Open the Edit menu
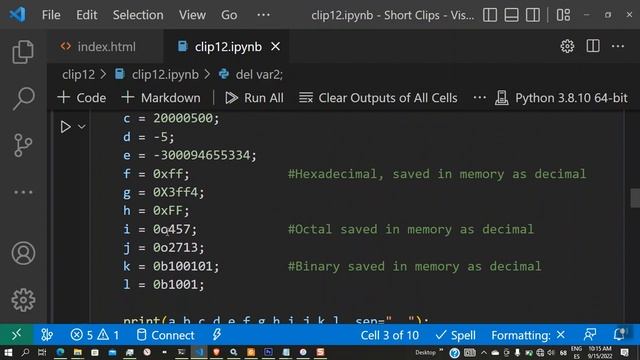Image resolution: width=640 pixels, height=360 pixels. [87, 15]
